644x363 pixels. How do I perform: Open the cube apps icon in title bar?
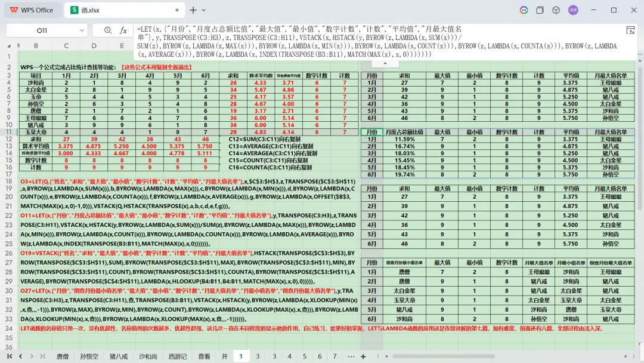(556, 10)
